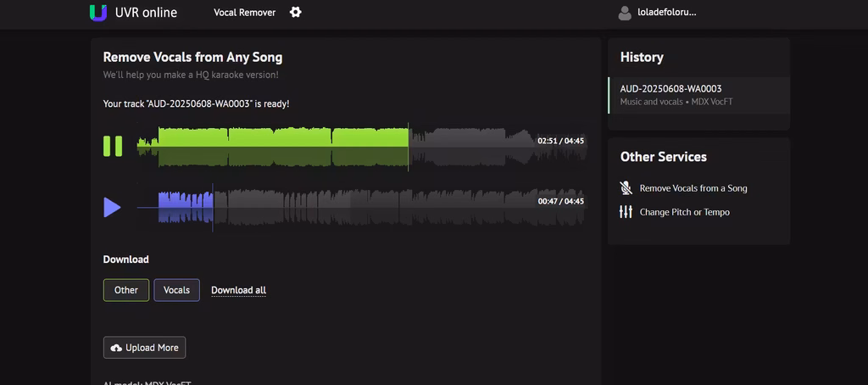Screen dimensions: 868x385
Task: Open the user profile avatar icon
Action: click(625, 13)
